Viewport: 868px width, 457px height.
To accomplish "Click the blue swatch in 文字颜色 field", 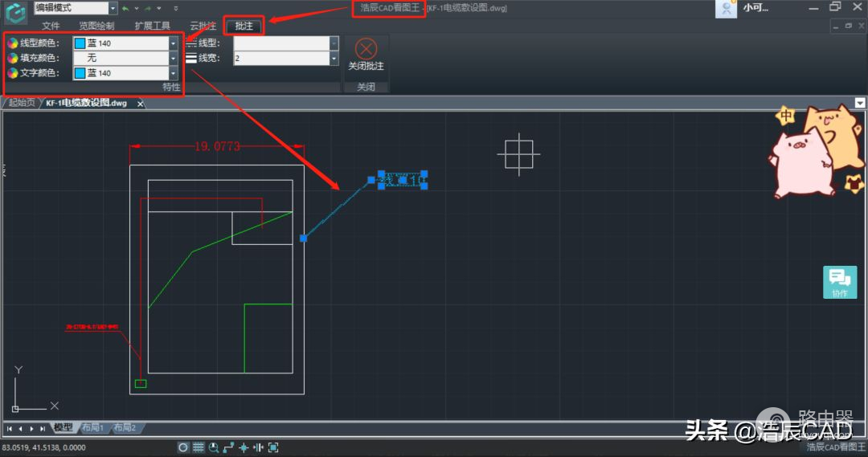I will click(x=80, y=73).
